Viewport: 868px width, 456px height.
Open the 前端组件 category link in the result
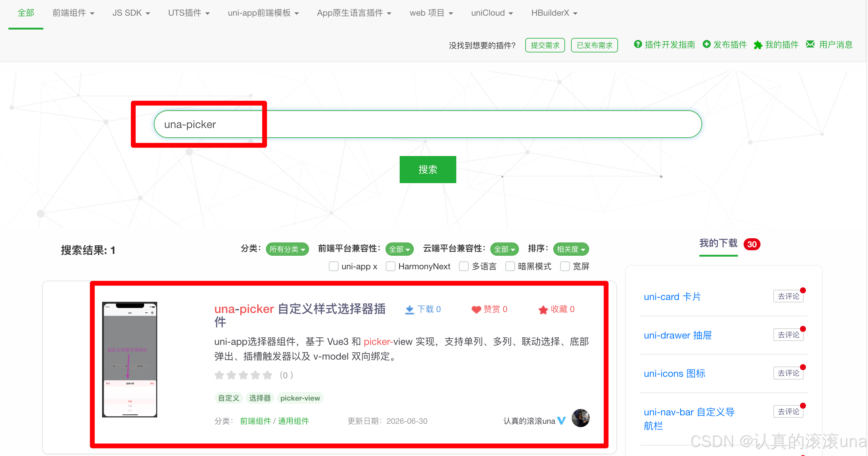(255, 421)
